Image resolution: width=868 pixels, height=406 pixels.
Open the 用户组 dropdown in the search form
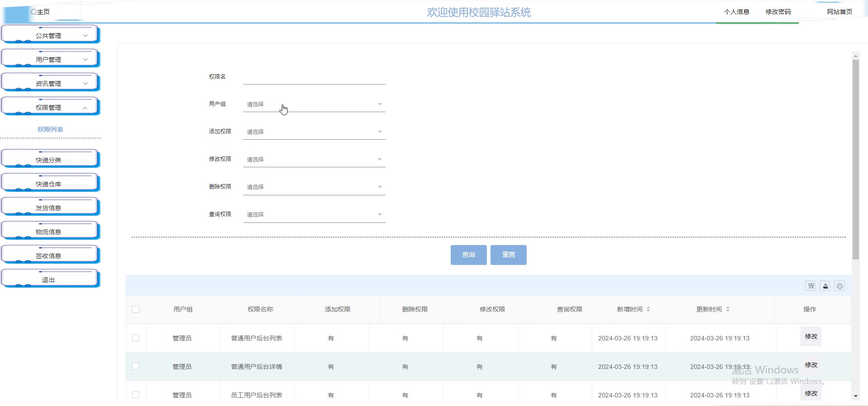pos(314,104)
